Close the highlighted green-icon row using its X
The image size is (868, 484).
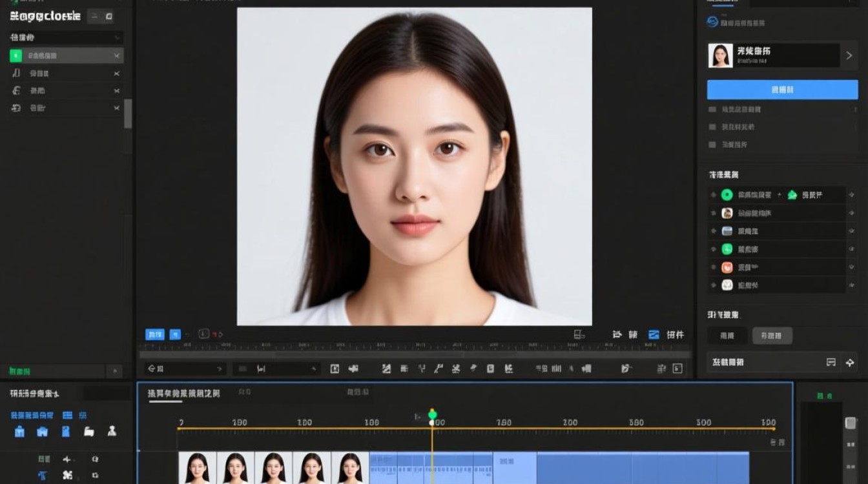[117, 56]
